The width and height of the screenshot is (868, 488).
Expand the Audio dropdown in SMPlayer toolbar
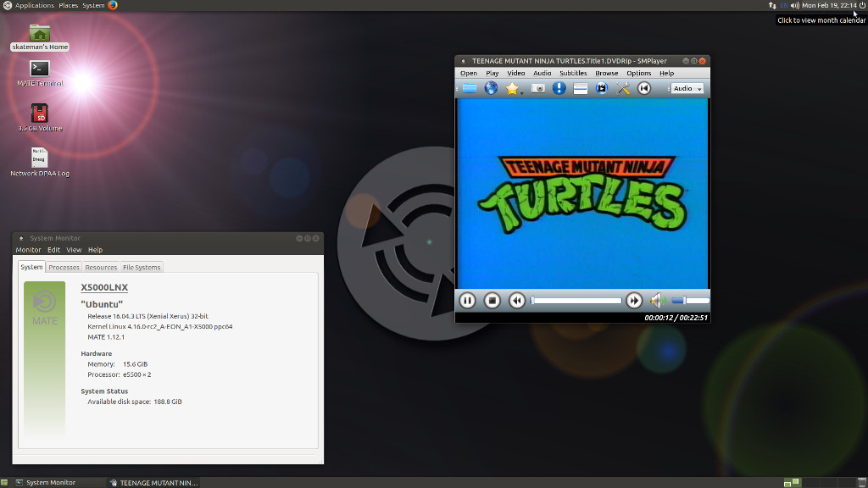click(x=687, y=88)
